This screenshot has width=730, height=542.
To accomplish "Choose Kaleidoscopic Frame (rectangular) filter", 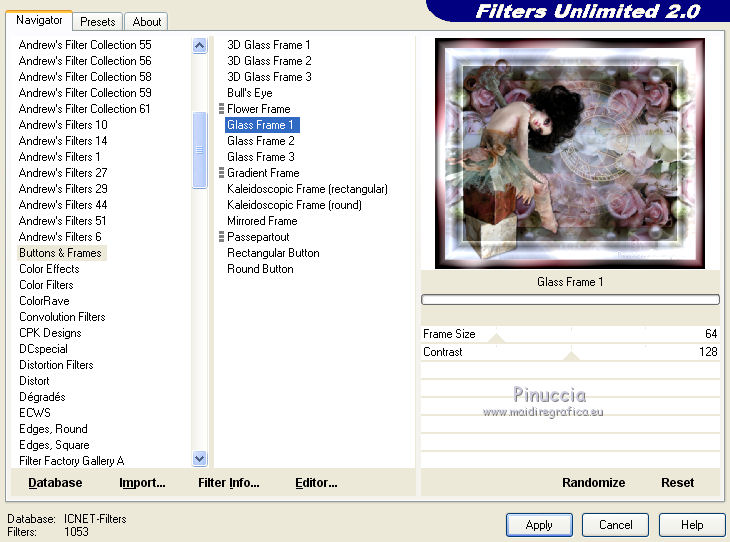I will 307,189.
